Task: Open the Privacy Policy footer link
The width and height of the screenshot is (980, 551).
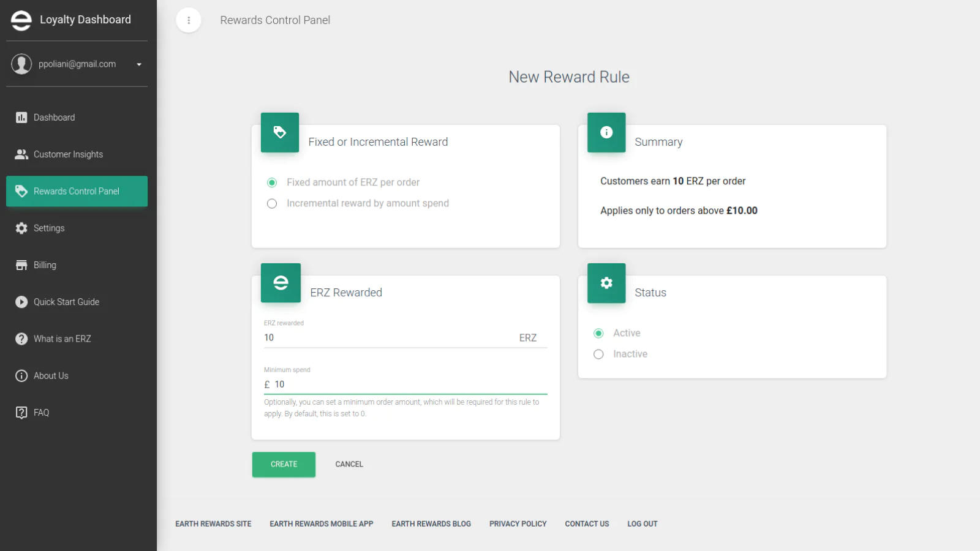Action: (x=518, y=524)
